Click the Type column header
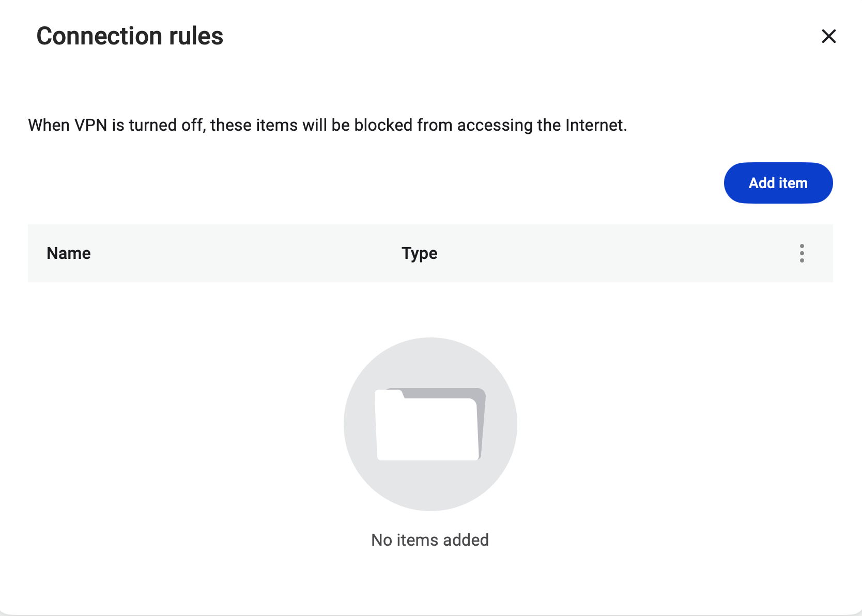The height and width of the screenshot is (616, 862). [419, 253]
